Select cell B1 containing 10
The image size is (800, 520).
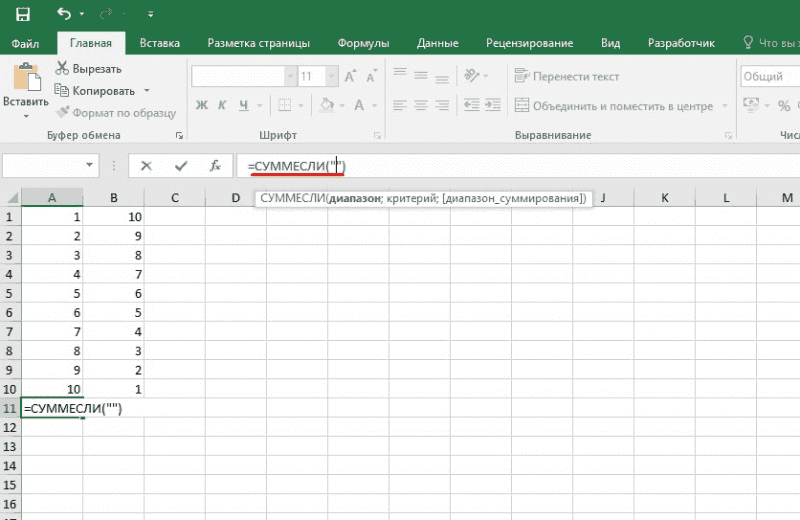click(113, 216)
